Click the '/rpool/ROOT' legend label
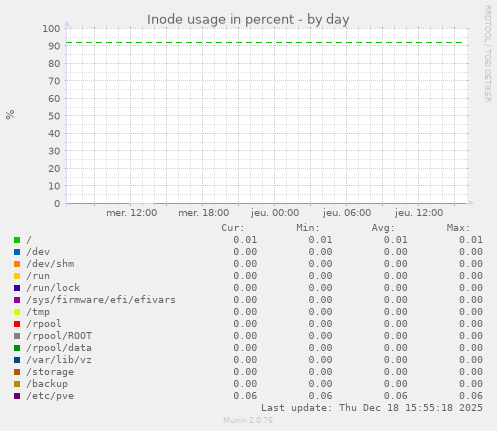This screenshot has width=497, height=431. point(59,336)
